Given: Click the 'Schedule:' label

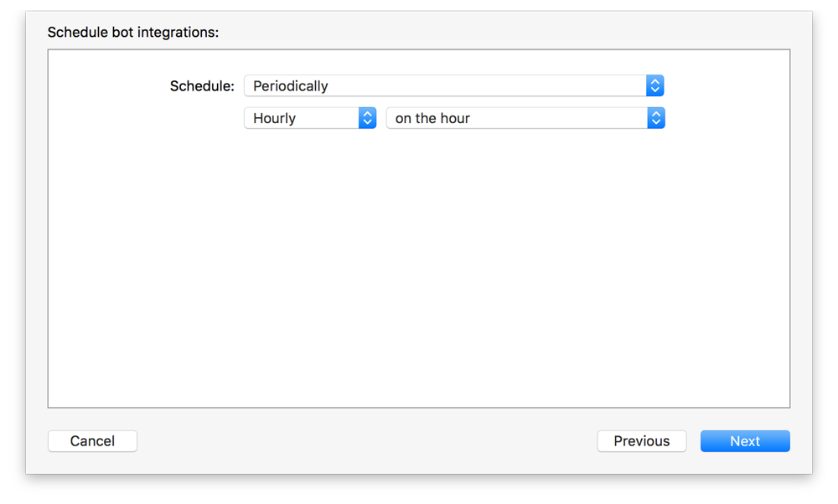Looking at the screenshot, I should [201, 85].
